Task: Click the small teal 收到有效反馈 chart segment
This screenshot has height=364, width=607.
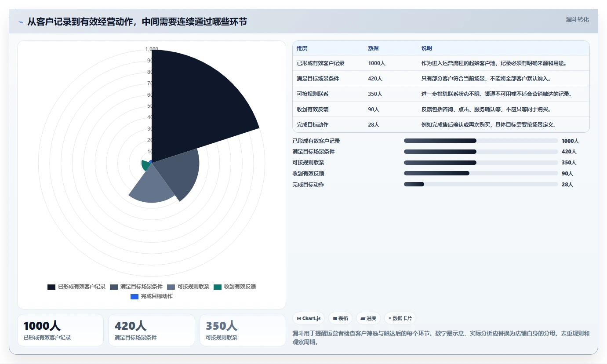Action: pos(145,165)
